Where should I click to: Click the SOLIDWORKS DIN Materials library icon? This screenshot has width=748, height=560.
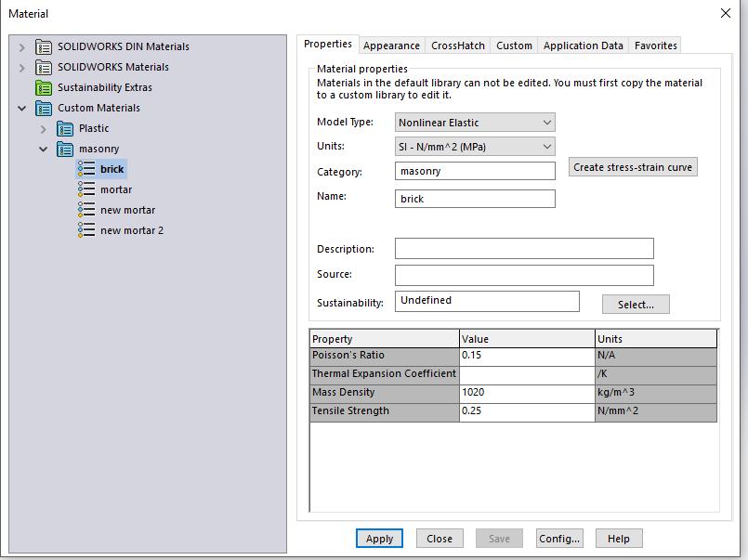(44, 46)
